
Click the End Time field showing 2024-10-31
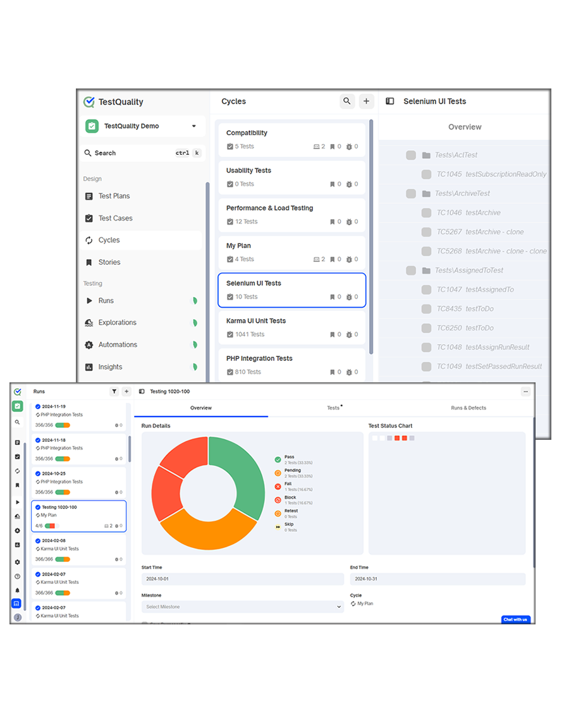tap(438, 579)
